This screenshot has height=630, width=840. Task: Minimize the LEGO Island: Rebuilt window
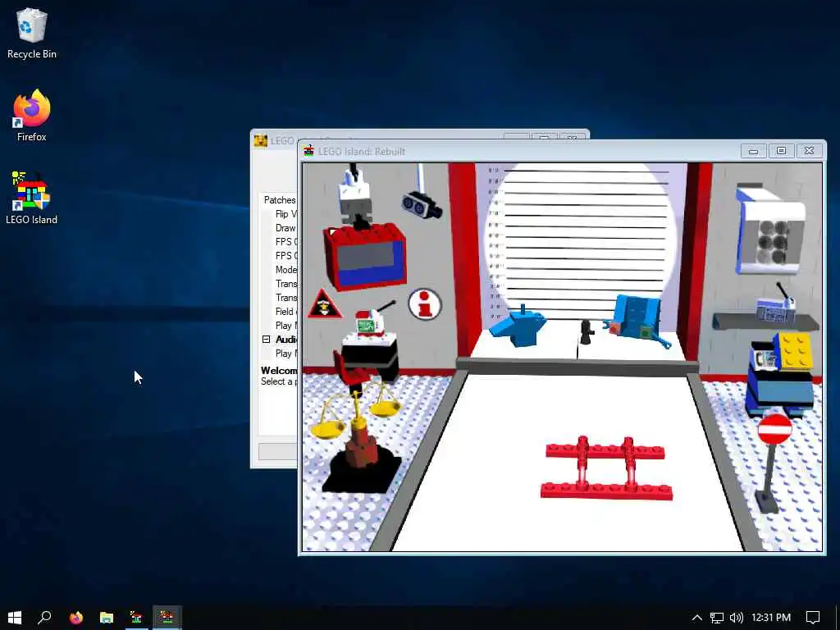pyautogui.click(x=753, y=151)
